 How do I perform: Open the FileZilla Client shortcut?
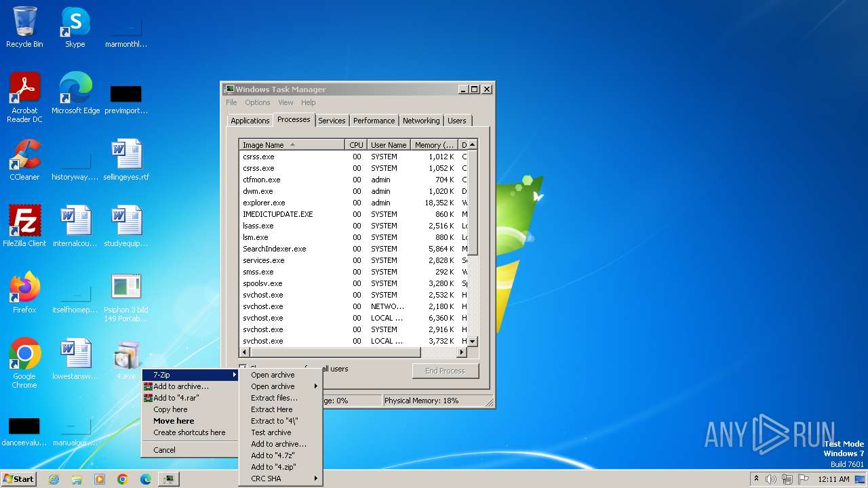(24, 226)
